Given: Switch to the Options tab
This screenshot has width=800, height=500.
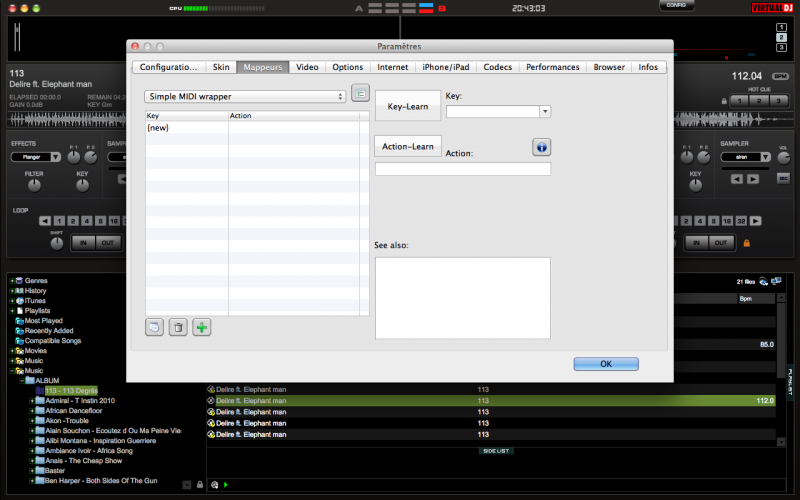Looking at the screenshot, I should click(347, 67).
